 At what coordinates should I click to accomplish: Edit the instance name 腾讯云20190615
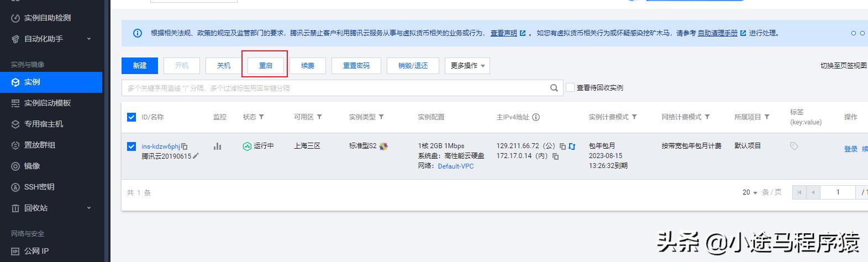196,156
